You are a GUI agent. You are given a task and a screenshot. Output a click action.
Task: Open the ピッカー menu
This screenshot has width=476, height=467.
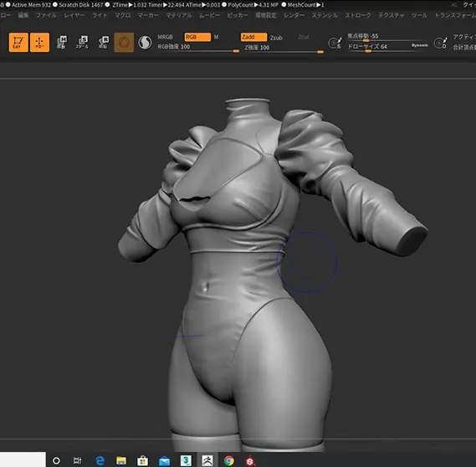pyautogui.click(x=238, y=15)
